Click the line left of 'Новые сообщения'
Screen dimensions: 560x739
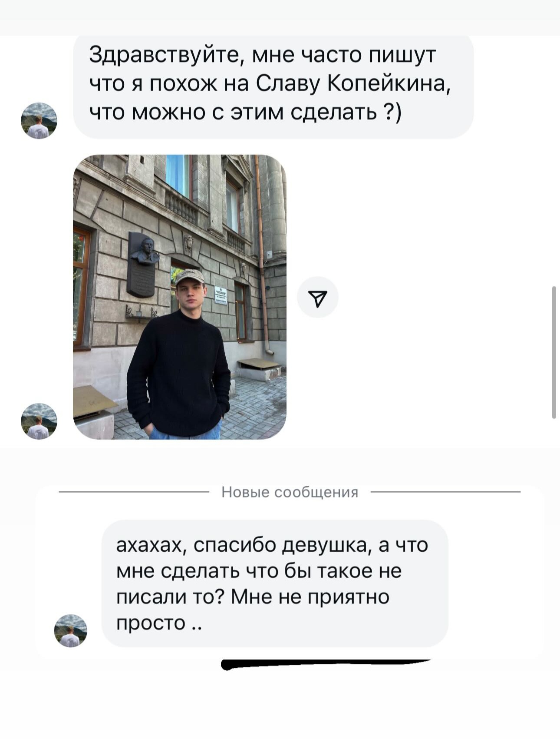(x=134, y=492)
